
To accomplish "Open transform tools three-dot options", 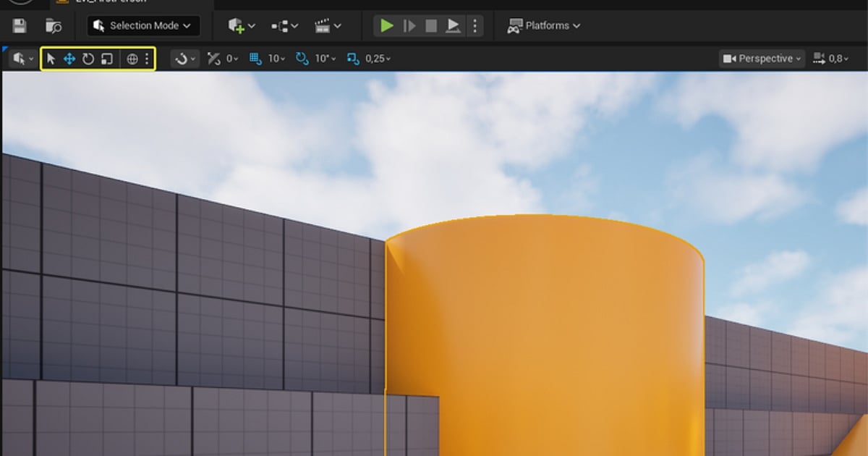I will coord(147,59).
